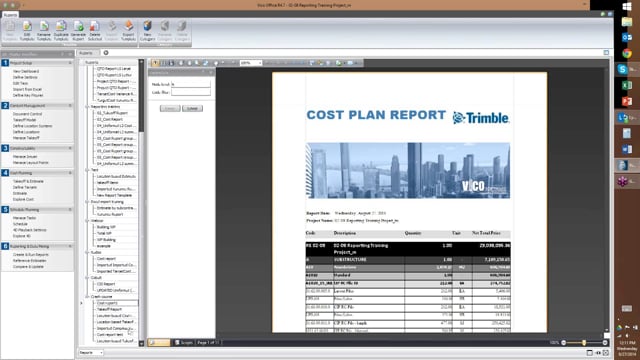Click the round add-tab icon beside Reports tab
Screen dimensions: 640x360
pyautogui.click(x=106, y=53)
